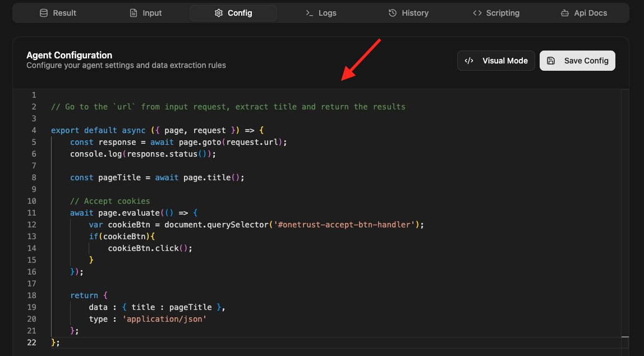
Task: Click the database icon on Result tab
Action: pyautogui.click(x=44, y=13)
